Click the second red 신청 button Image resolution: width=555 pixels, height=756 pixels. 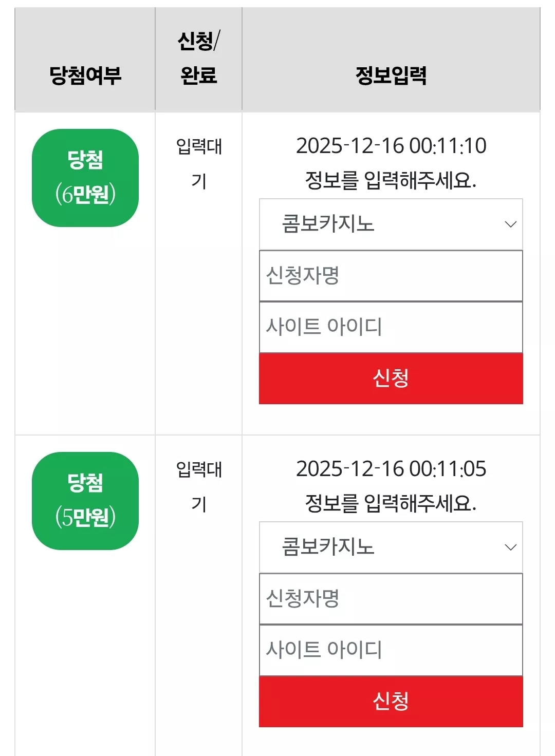pyautogui.click(x=391, y=702)
